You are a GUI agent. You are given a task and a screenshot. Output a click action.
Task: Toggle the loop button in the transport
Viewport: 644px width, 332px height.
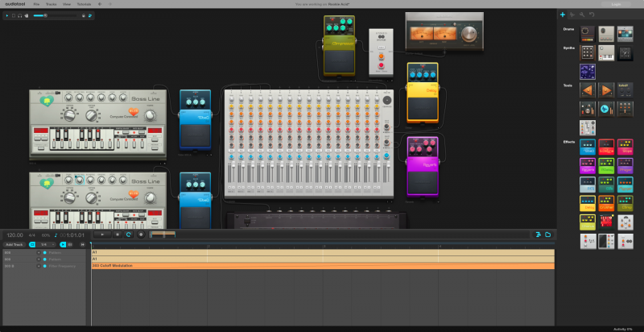click(x=129, y=234)
